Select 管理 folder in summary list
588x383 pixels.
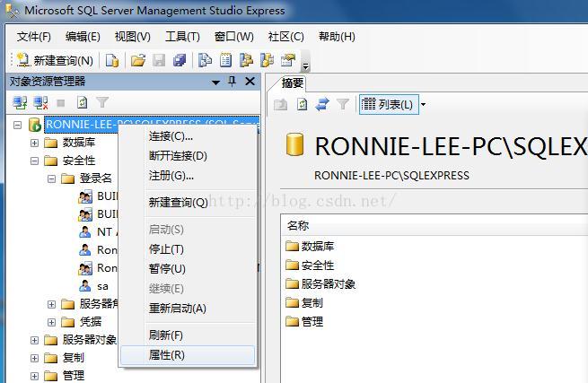click(304, 321)
